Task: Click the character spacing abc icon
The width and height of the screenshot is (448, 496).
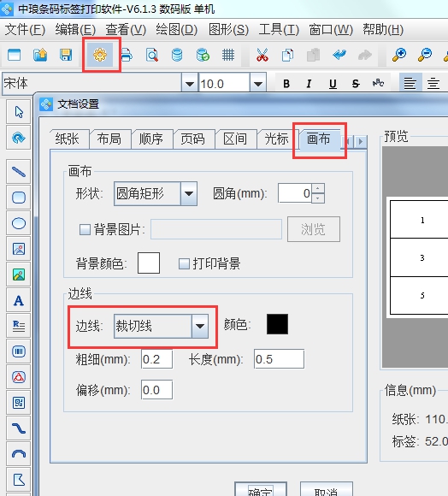Action: pyautogui.click(x=379, y=83)
